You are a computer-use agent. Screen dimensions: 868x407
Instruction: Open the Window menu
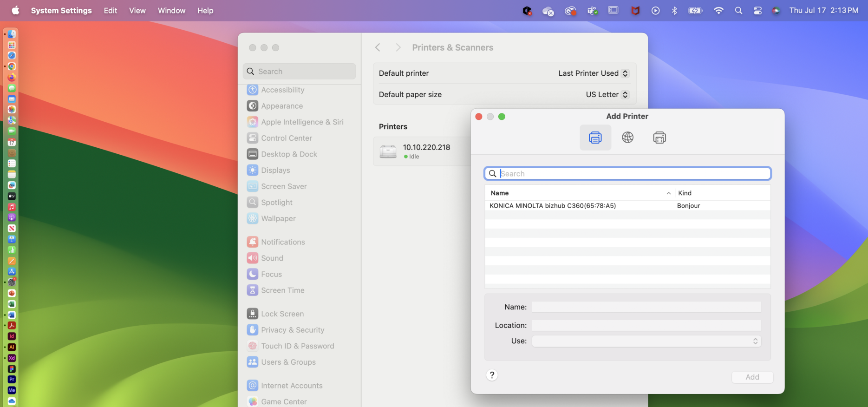pyautogui.click(x=171, y=10)
